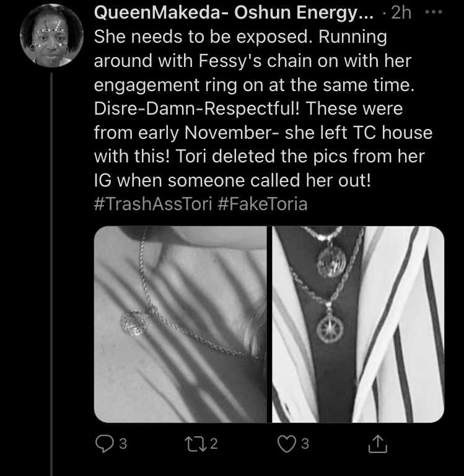The image size is (464, 476).
Task: Open the right pendant chains photo
Action: 358,324
